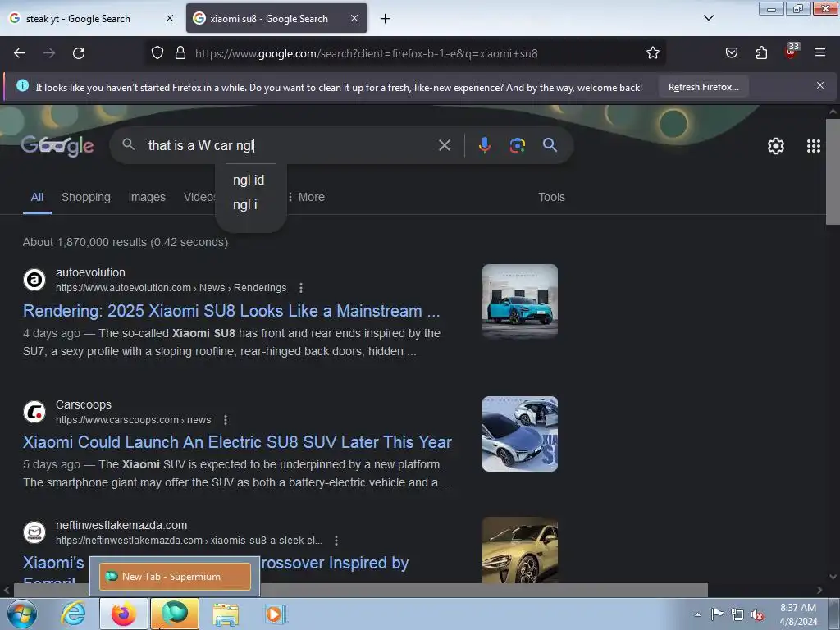Open Save to Pocket button

pyautogui.click(x=732, y=53)
